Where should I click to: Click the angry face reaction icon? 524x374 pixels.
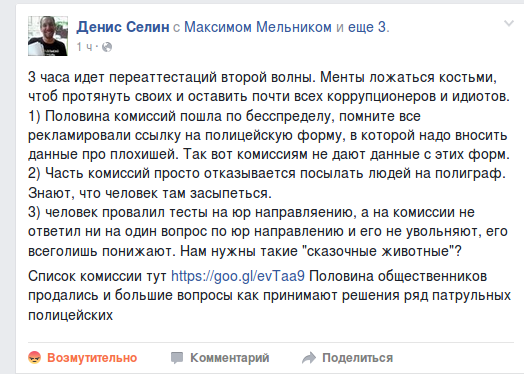pos(34,358)
